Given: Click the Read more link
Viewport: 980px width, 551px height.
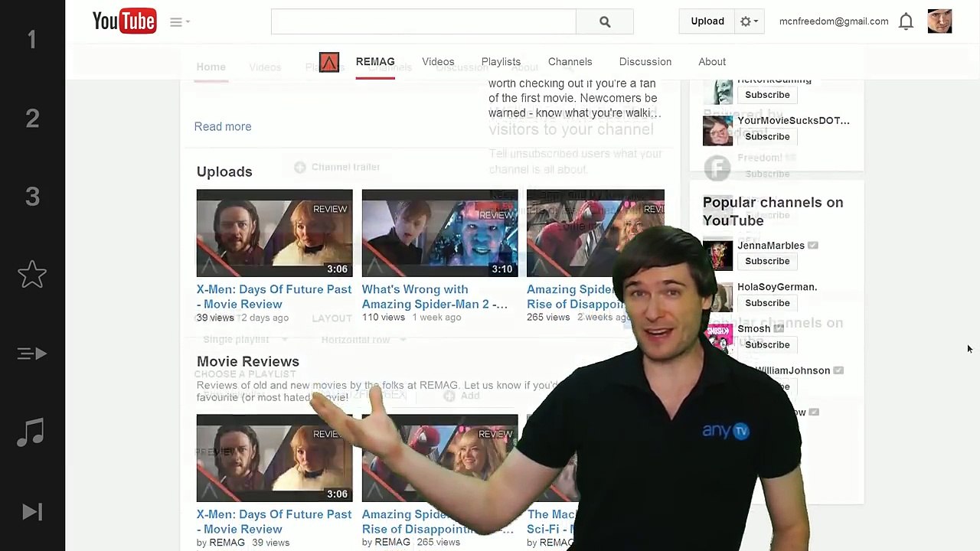Looking at the screenshot, I should coord(223,127).
